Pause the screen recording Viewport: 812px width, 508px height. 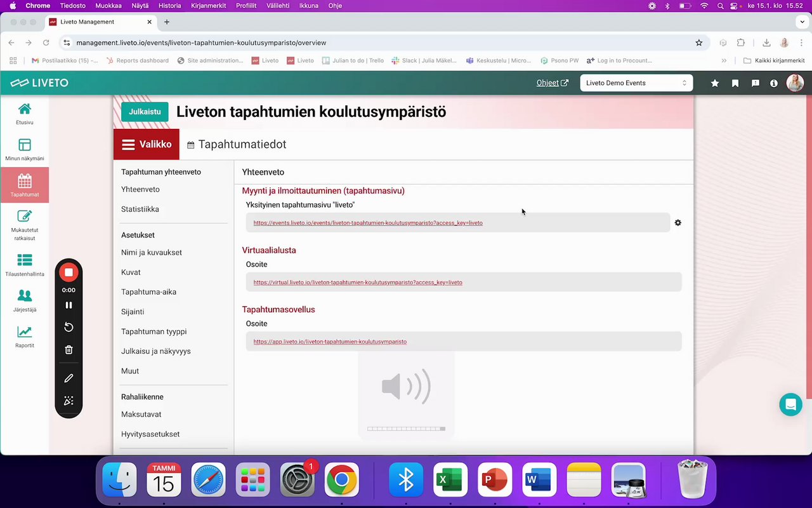(69, 305)
